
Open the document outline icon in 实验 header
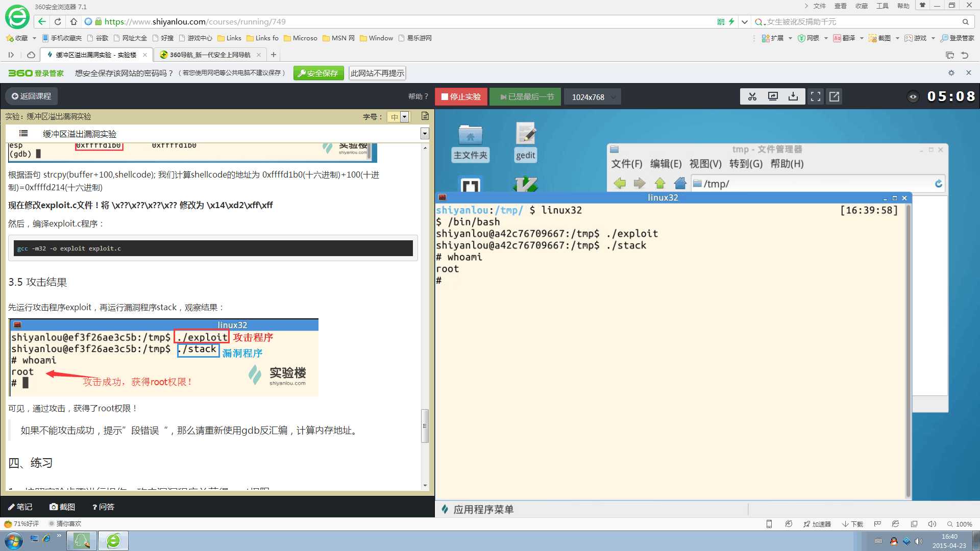[425, 116]
